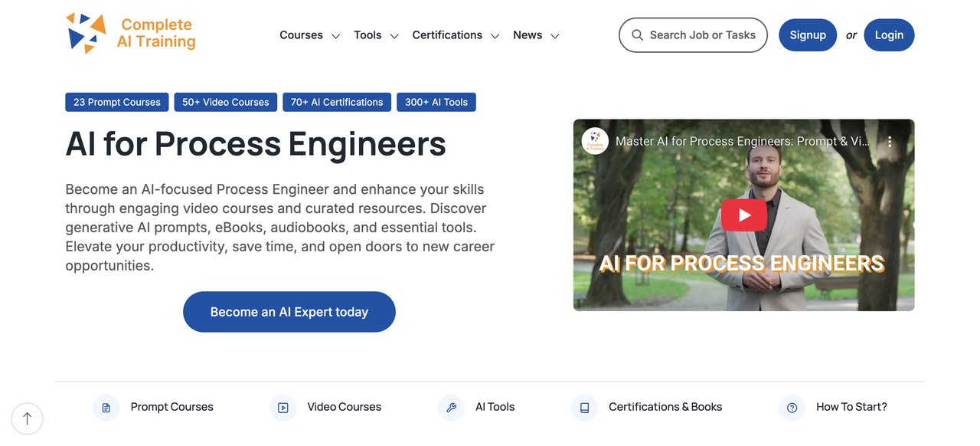Click the scroll-to-top arrow button
980x446 pixels.
click(28, 418)
